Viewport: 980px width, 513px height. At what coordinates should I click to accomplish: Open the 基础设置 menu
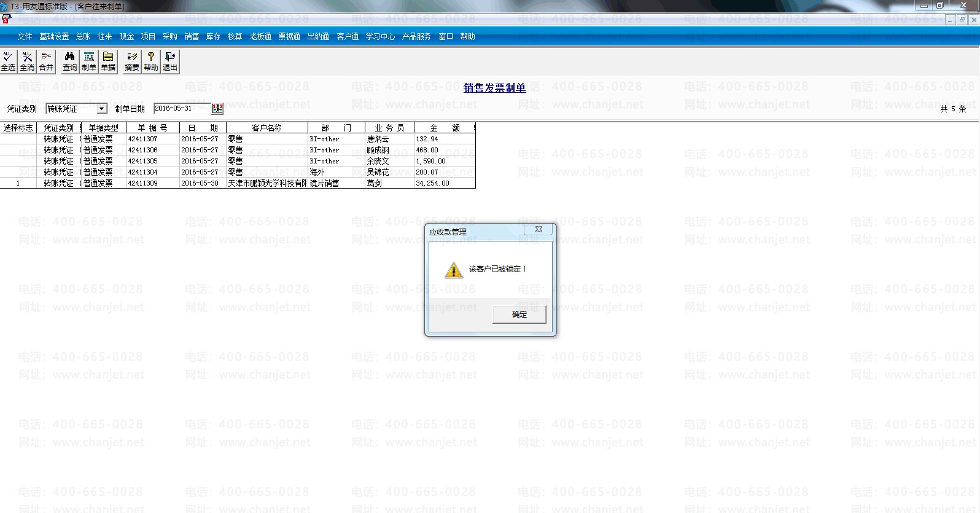(x=54, y=36)
